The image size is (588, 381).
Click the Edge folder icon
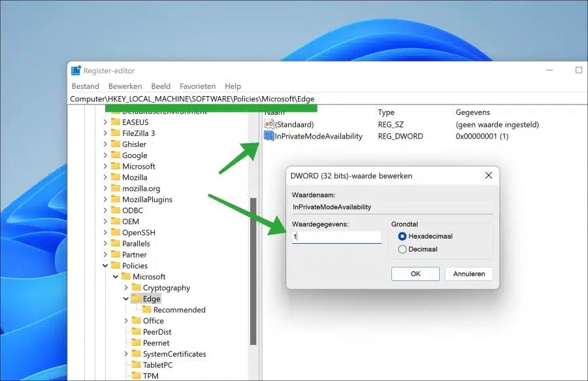point(137,299)
